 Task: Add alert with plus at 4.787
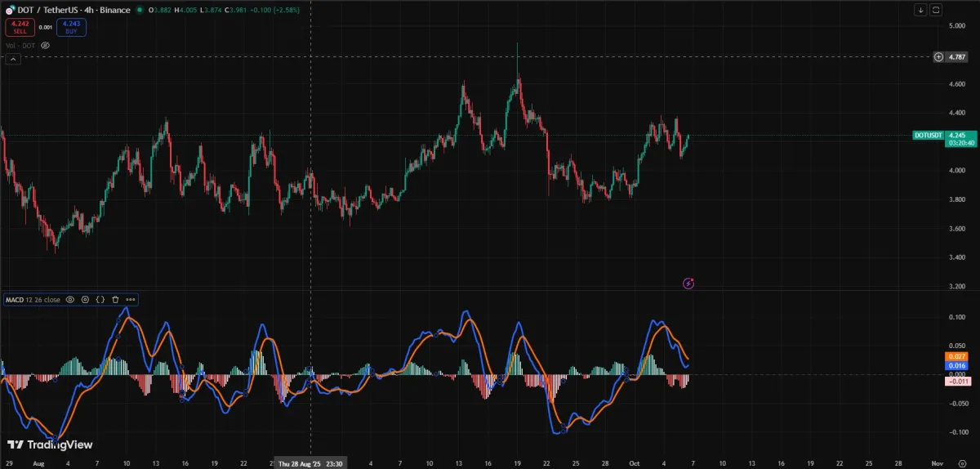(938, 56)
